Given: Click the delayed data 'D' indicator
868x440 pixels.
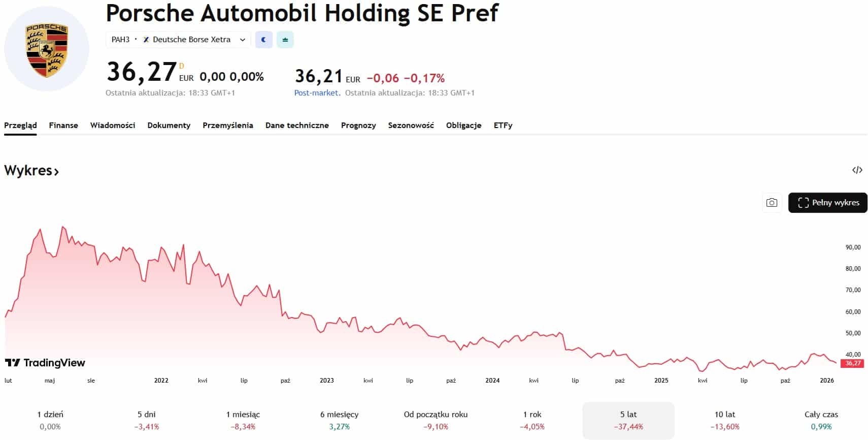Looking at the screenshot, I should click(x=182, y=66).
